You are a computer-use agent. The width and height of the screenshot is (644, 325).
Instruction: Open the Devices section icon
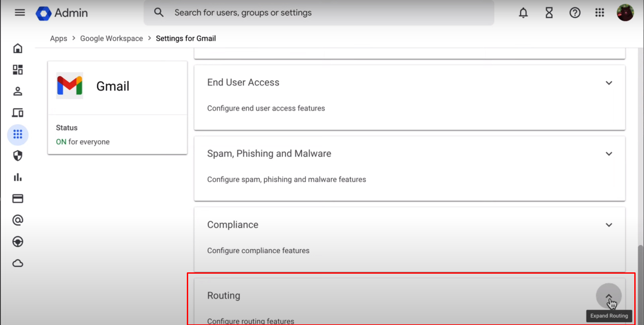[x=18, y=113]
